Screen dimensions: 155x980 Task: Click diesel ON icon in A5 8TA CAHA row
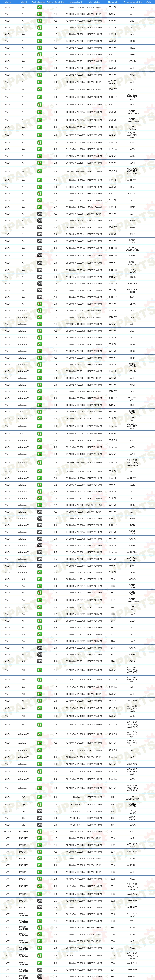coord(40,661)
